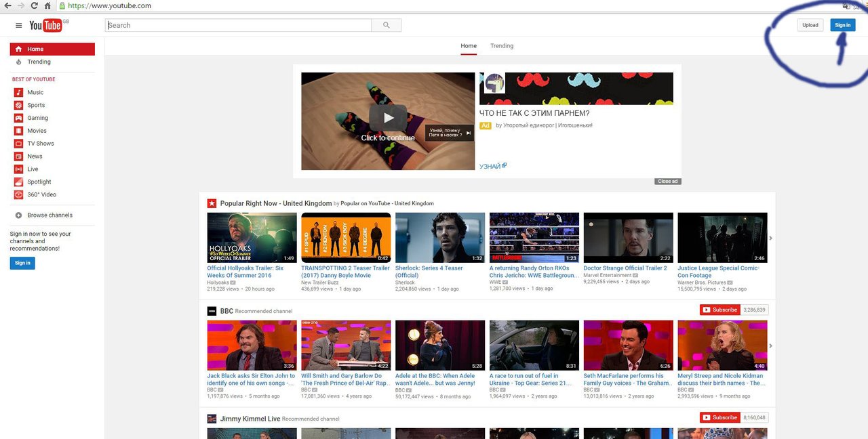
Task: Expand BBC channel row with right arrow
Action: click(771, 346)
